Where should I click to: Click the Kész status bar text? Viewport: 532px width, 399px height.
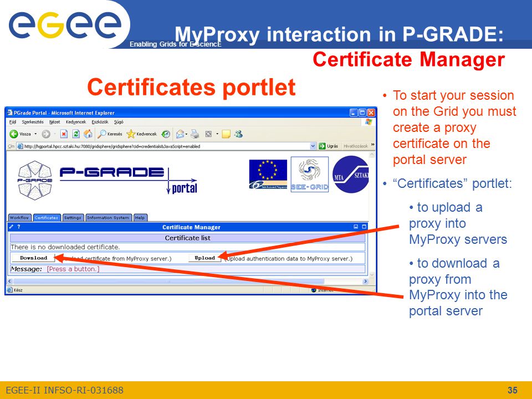[18, 290]
